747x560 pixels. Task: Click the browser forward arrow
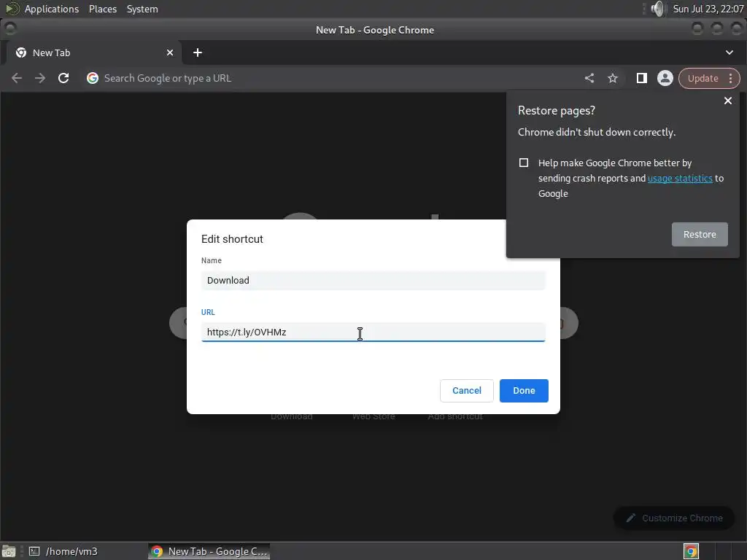[x=40, y=78]
